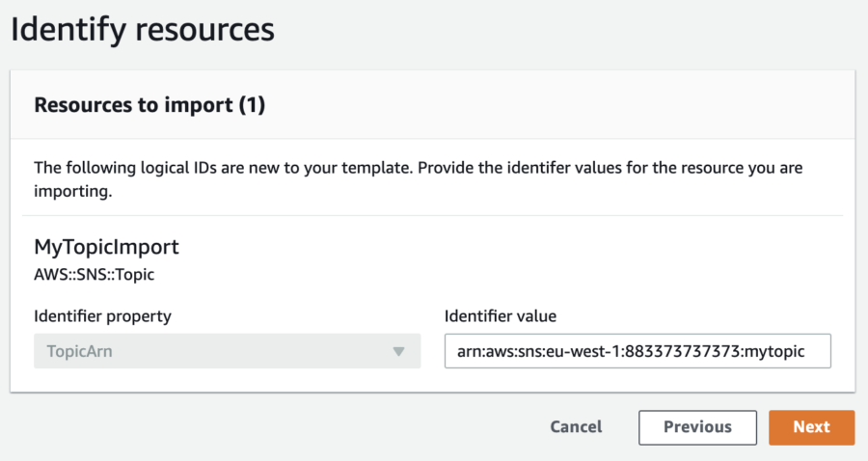This screenshot has width=868, height=461.
Task: Click the logical IDs description paragraph
Action: pyautogui.click(x=418, y=178)
